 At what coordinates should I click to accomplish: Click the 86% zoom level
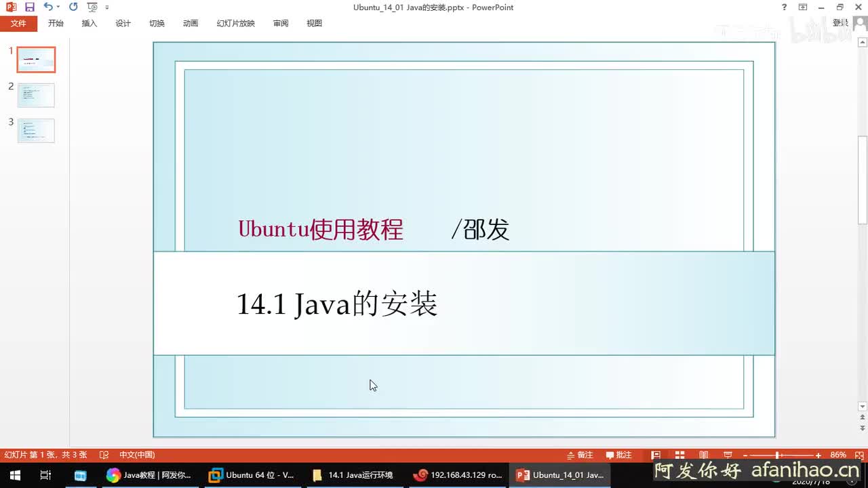[x=838, y=455]
